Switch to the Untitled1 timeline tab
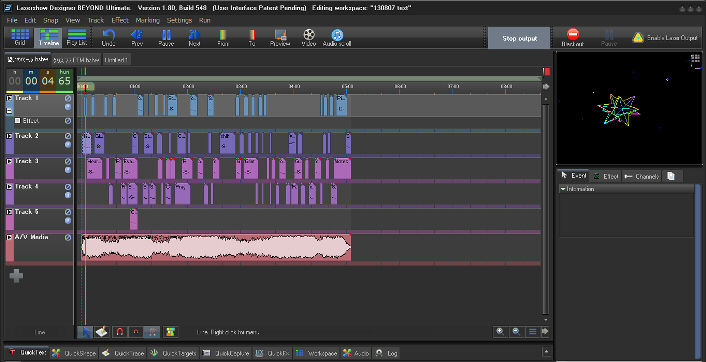 pyautogui.click(x=116, y=60)
